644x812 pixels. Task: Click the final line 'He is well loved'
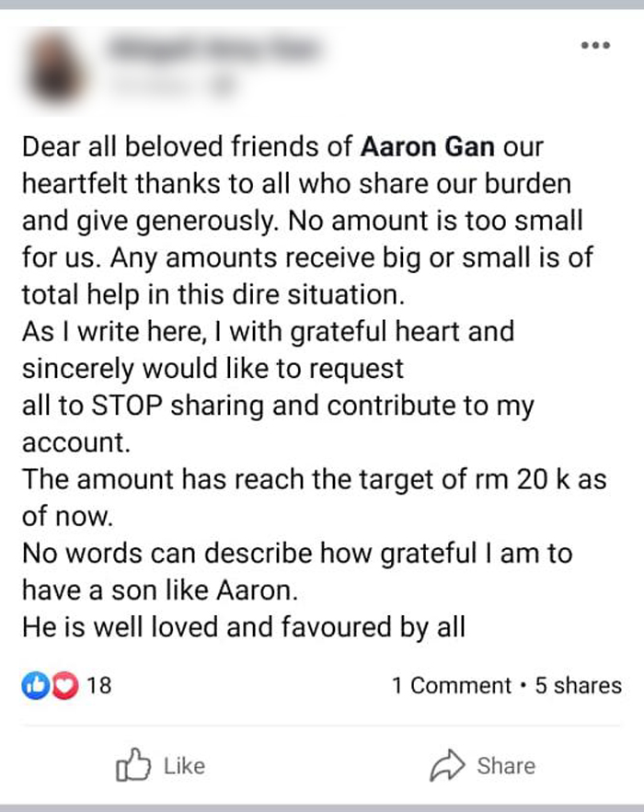[244, 626]
